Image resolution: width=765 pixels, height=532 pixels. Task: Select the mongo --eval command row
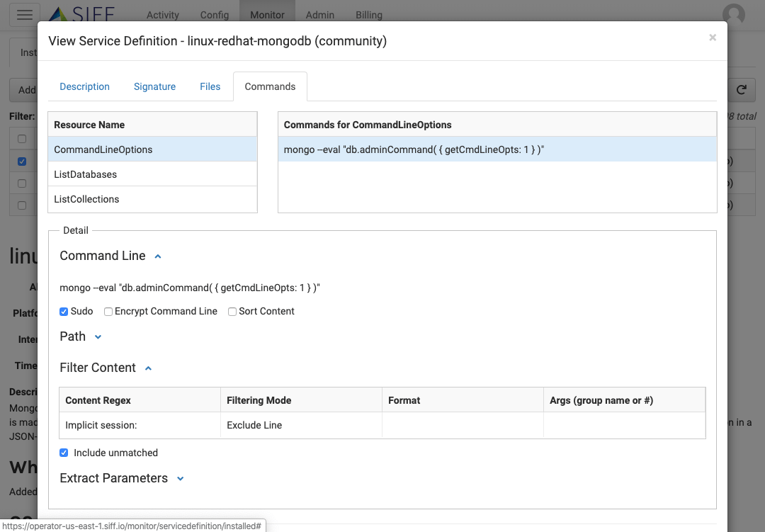click(x=497, y=149)
